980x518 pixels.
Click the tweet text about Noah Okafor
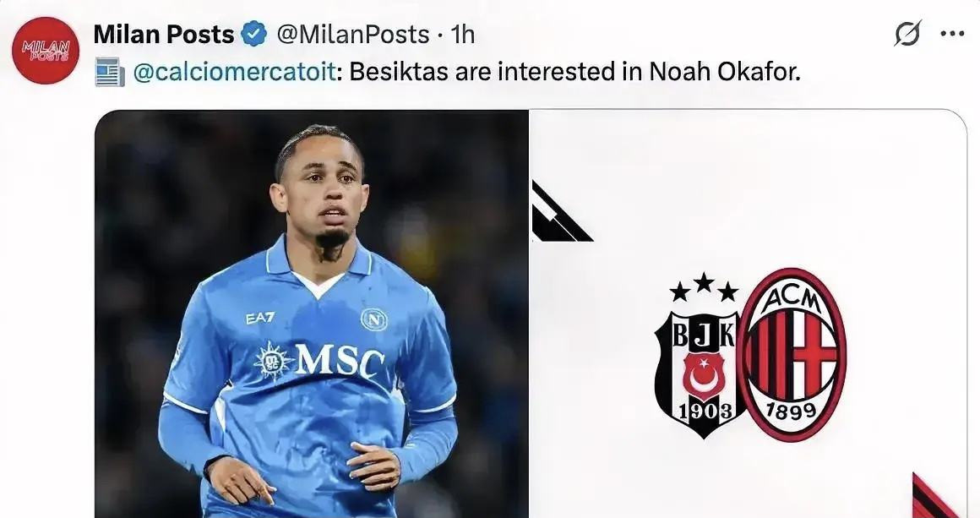coord(574,72)
